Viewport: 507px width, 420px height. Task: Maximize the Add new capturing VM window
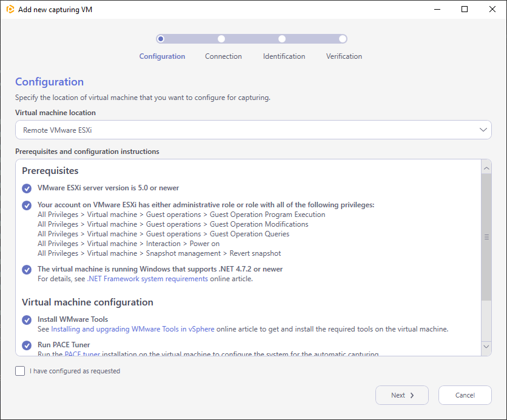pyautogui.click(x=465, y=9)
